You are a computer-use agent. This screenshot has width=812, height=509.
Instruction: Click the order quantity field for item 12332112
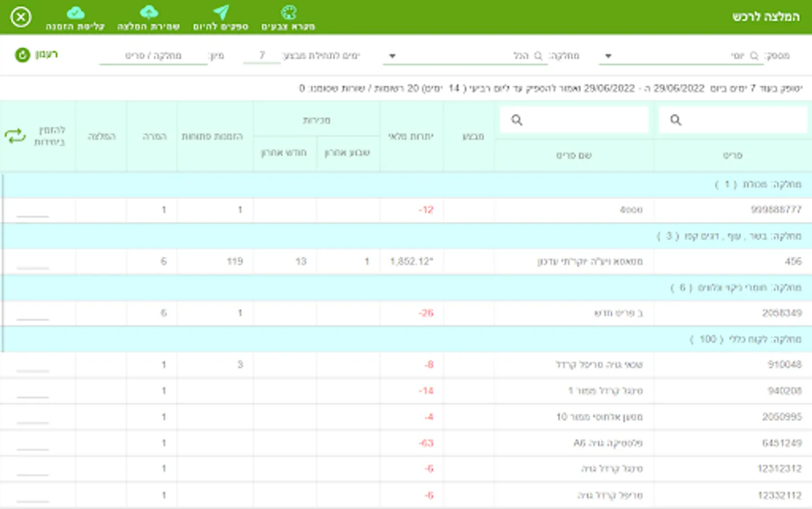pos(33,495)
